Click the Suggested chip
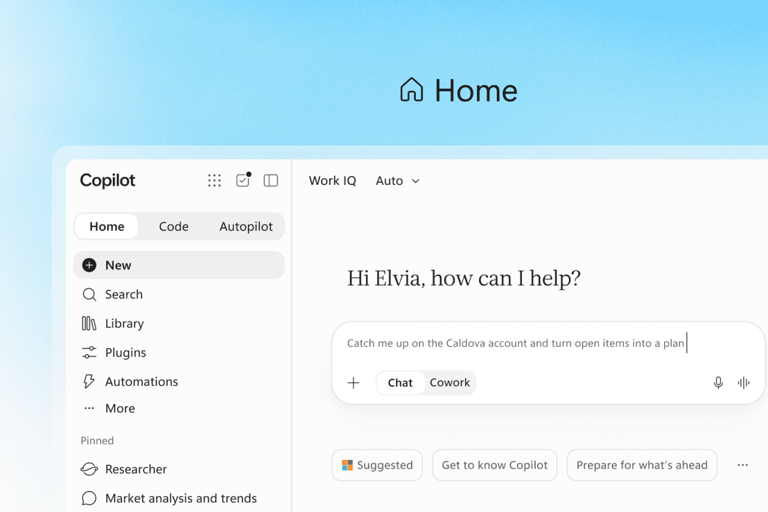The height and width of the screenshot is (512, 768). (377, 465)
